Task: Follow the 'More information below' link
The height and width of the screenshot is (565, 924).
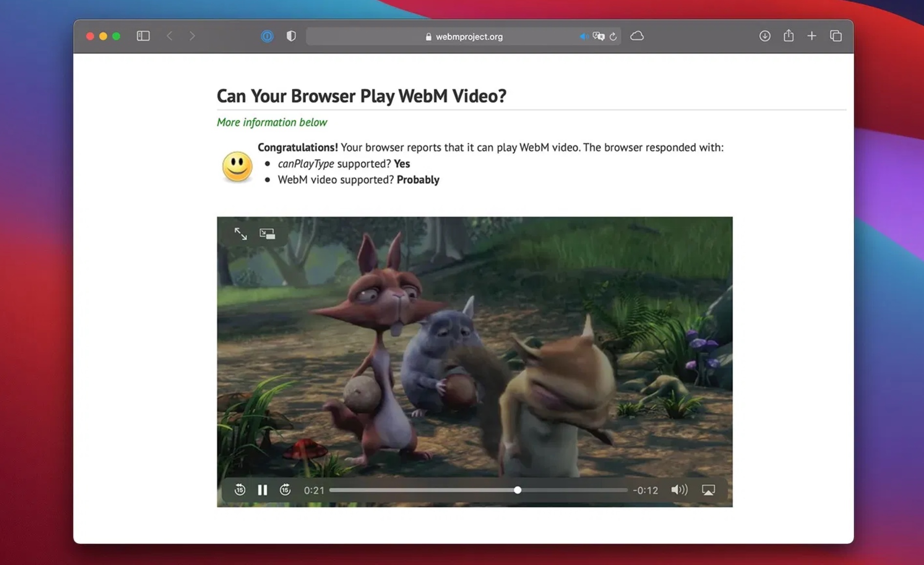Action: (272, 122)
